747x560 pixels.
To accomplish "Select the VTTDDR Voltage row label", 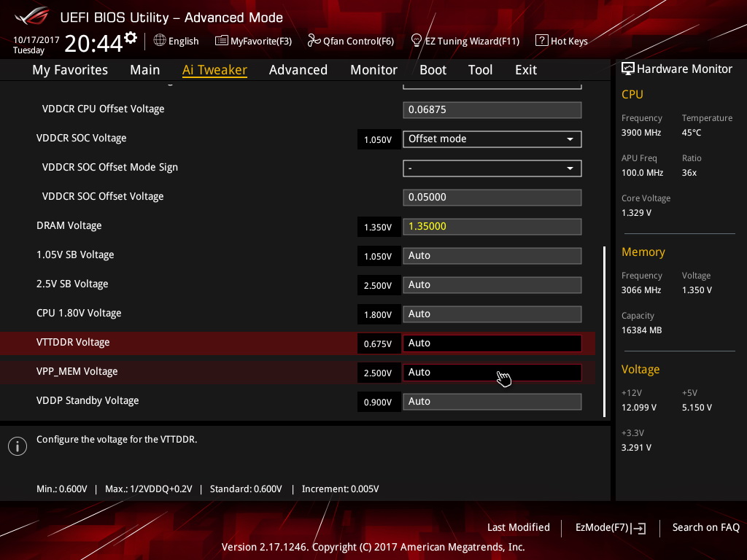I will [73, 343].
